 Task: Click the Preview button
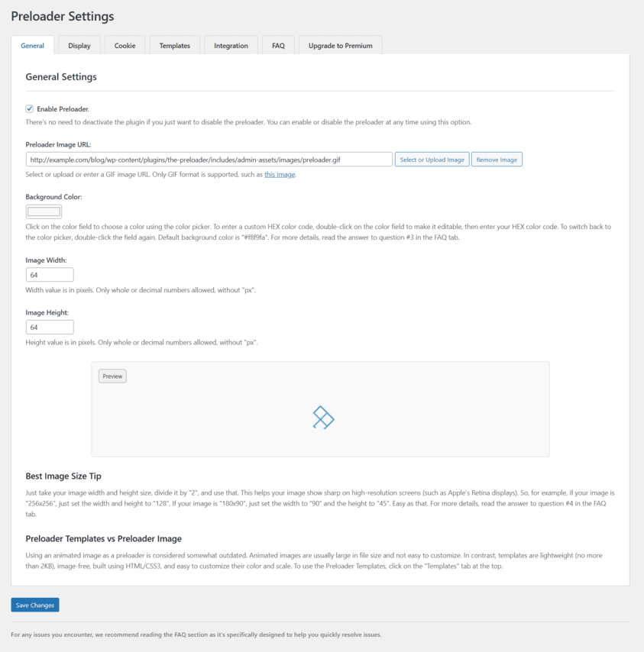pos(112,376)
